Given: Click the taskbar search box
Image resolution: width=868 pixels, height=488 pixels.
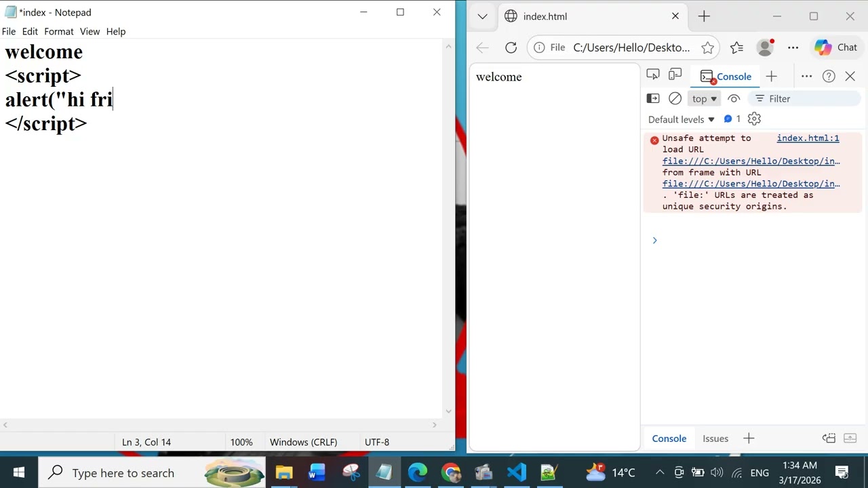Looking at the screenshot, I should (153, 472).
